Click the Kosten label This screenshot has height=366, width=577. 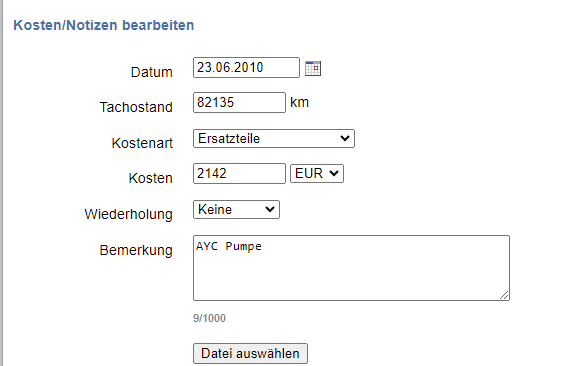[x=151, y=178]
